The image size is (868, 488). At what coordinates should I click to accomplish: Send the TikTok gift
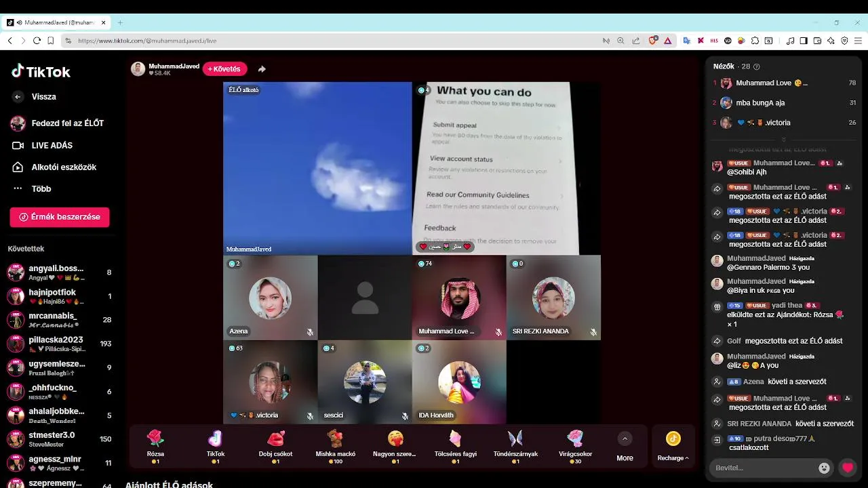point(216,446)
